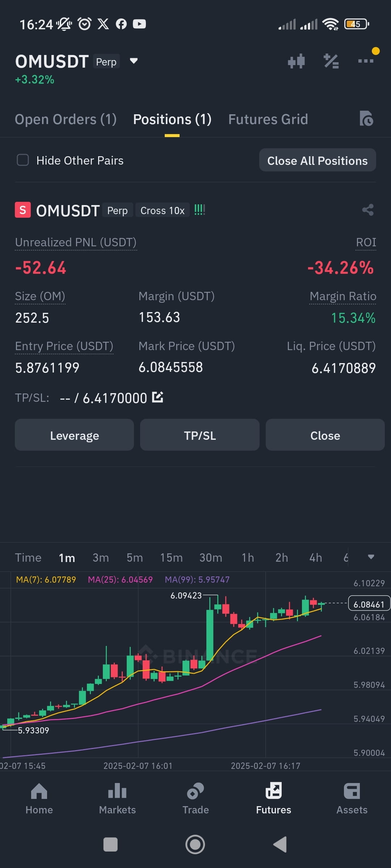Tap the Android back triangle button

280,844
